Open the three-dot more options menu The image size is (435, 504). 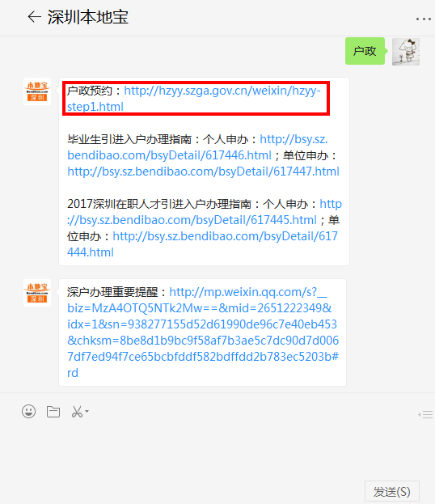(423, 19)
